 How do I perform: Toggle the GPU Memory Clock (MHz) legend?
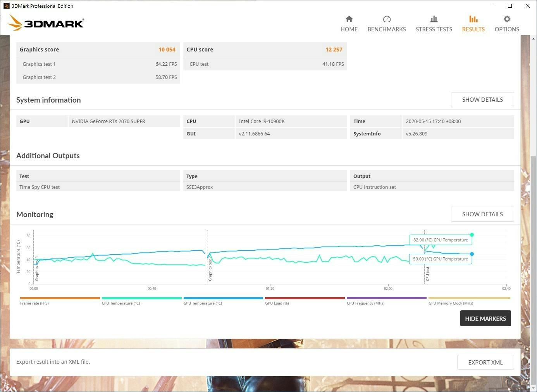click(469, 301)
